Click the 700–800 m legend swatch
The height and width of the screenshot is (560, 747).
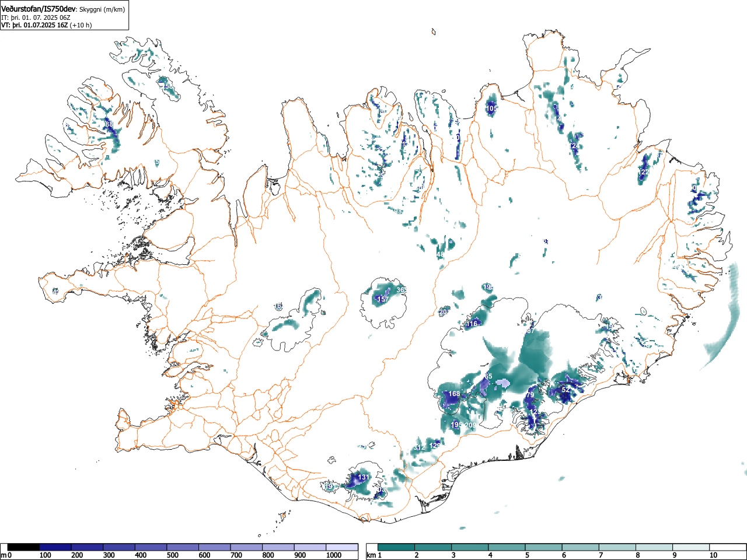[x=246, y=547]
